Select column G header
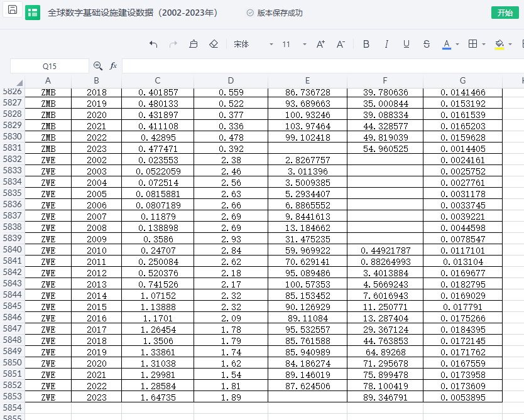The image size is (524, 420). [x=462, y=80]
